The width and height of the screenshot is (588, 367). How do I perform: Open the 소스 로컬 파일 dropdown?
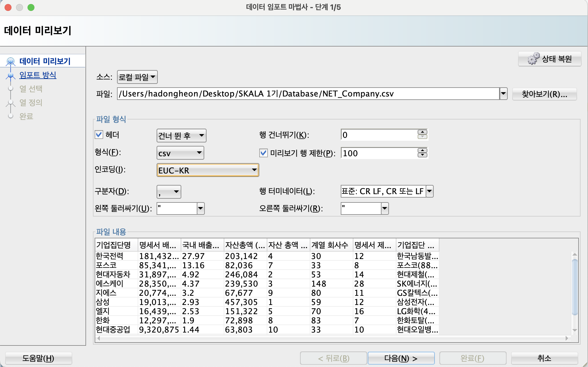[137, 77]
